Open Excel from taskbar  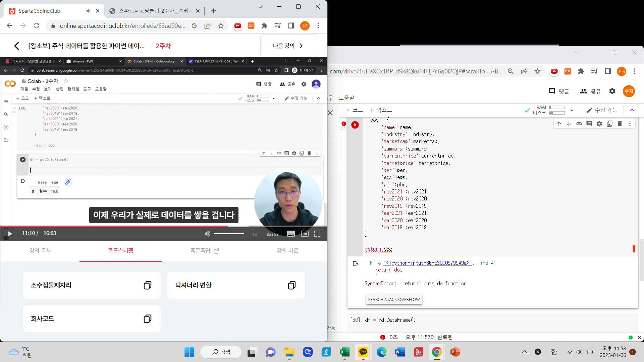point(344,352)
